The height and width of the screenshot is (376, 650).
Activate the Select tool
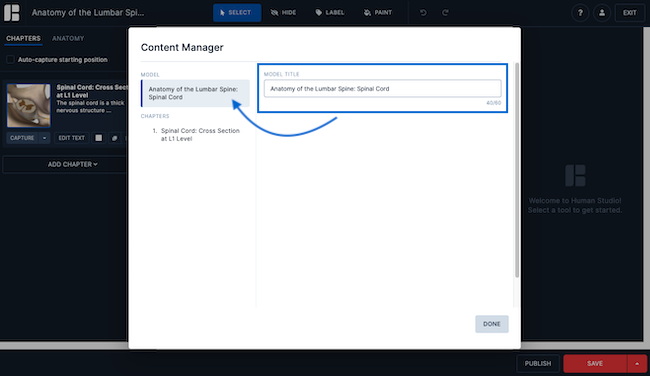click(237, 12)
